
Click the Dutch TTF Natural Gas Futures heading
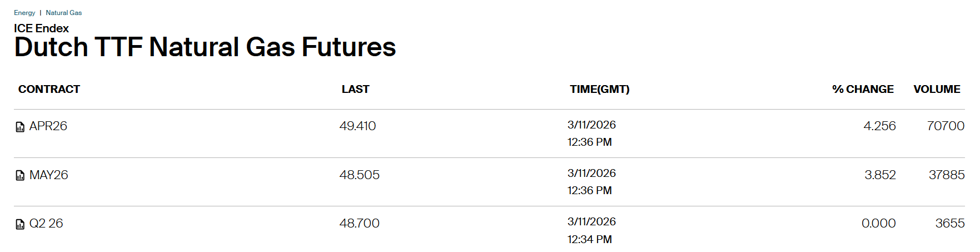pyautogui.click(x=205, y=47)
